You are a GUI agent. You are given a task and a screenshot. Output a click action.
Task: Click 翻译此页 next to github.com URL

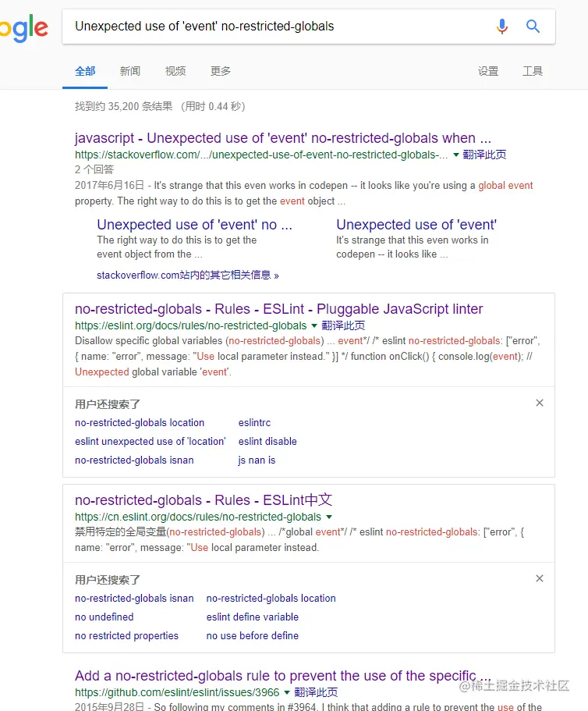[316, 692]
